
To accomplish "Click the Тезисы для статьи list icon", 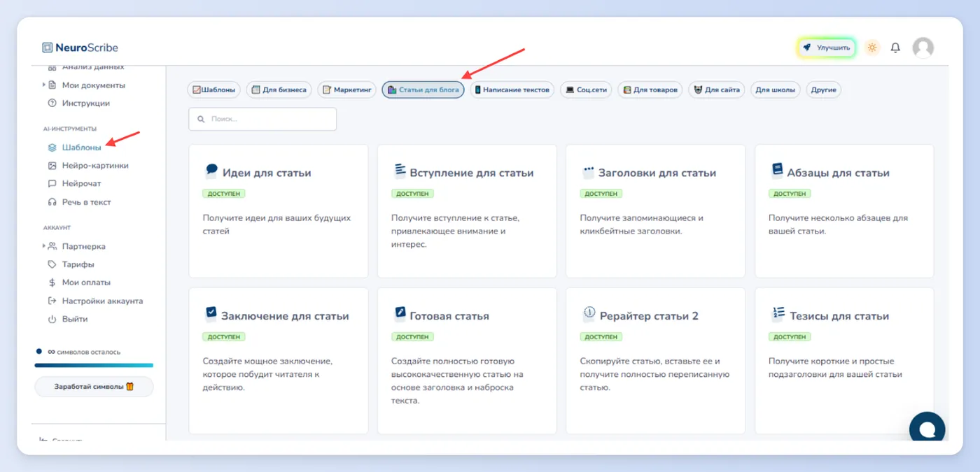I will [x=778, y=314].
